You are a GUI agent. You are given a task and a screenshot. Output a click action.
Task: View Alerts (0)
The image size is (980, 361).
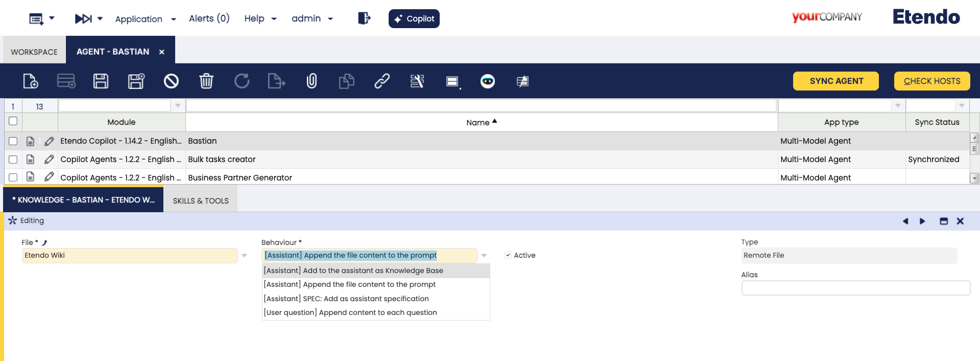point(209,18)
